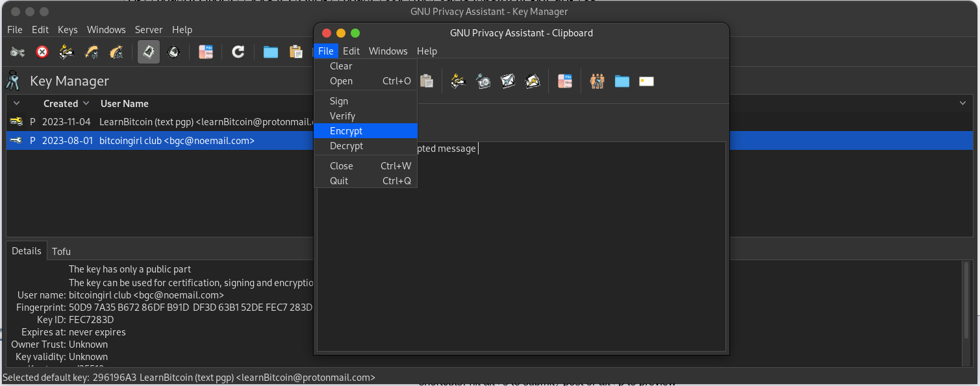Open the Clipboard window File menu

326,51
